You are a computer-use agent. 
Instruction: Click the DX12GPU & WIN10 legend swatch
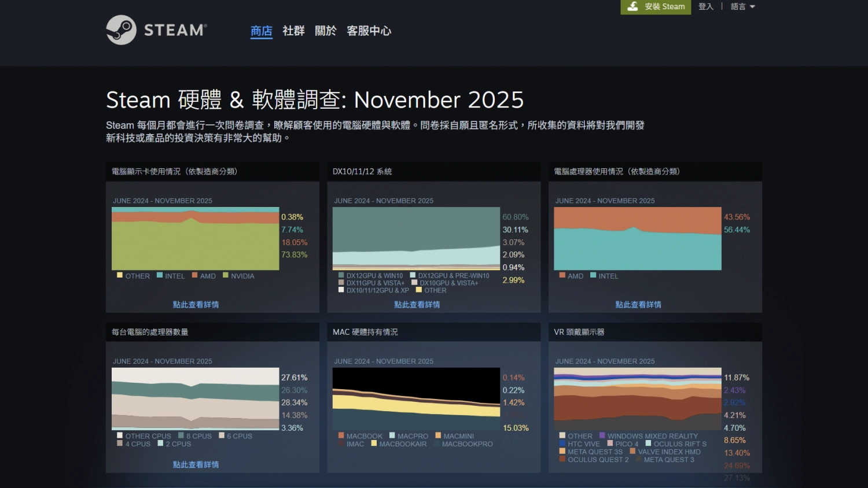point(341,275)
